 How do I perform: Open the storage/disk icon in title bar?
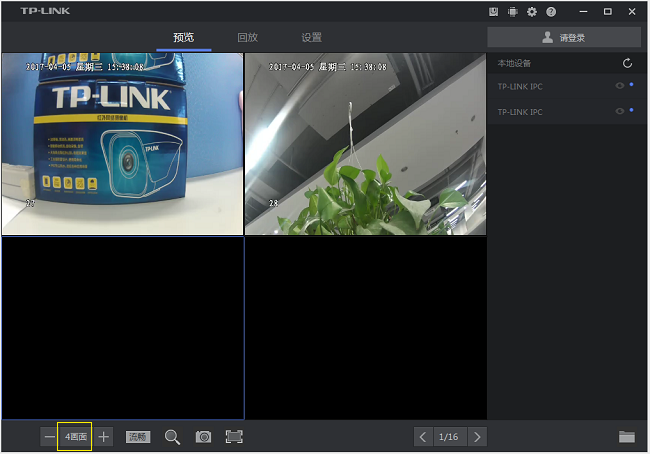pos(494,11)
